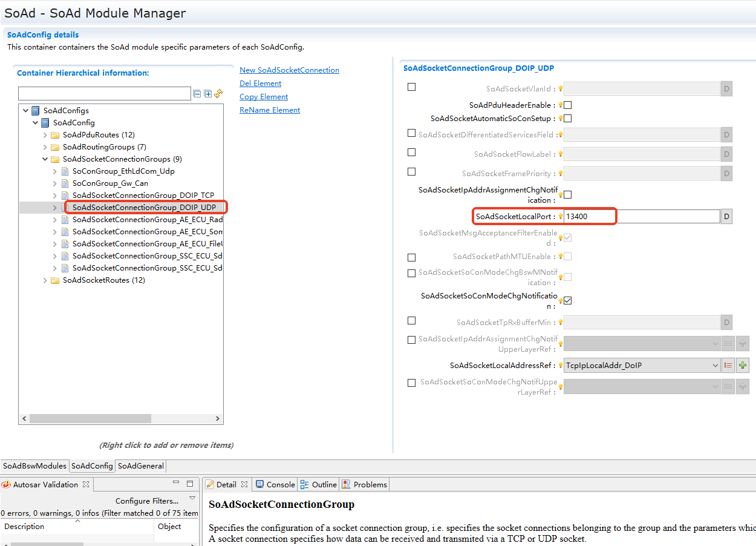The image size is (756, 546).
Task: Click the SoAdSocketLocalPort input field
Action: pos(641,217)
